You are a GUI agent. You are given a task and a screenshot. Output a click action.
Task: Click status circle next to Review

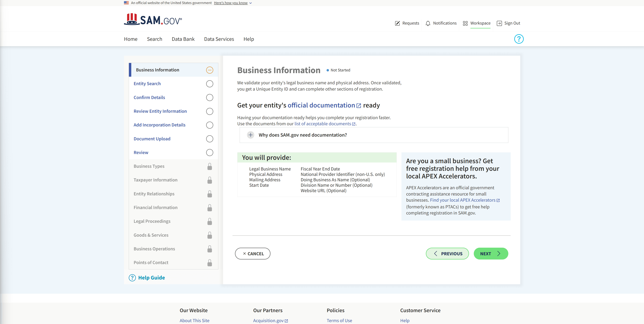pos(210,152)
